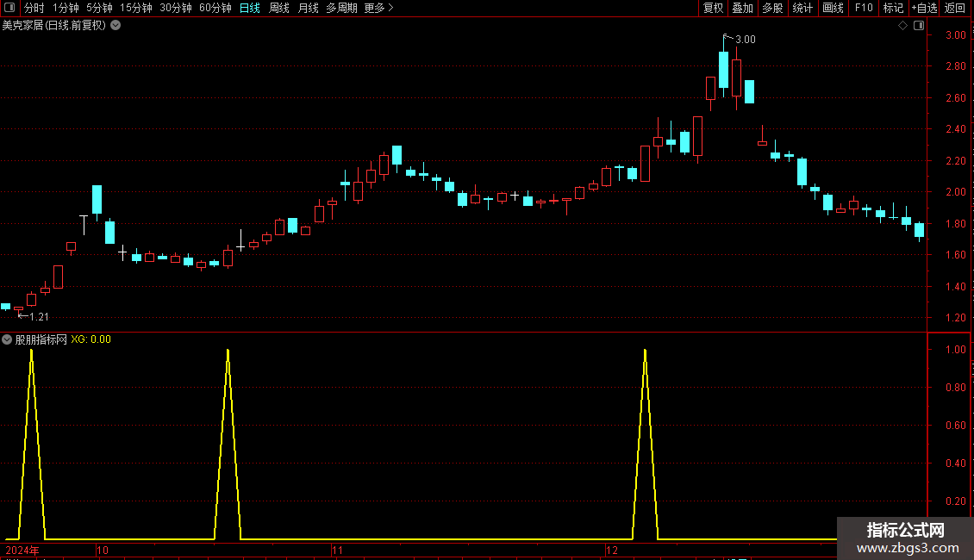Image resolution: width=974 pixels, height=560 pixels.
Task: Open the 多股 multi-stock view
Action: click(x=772, y=8)
